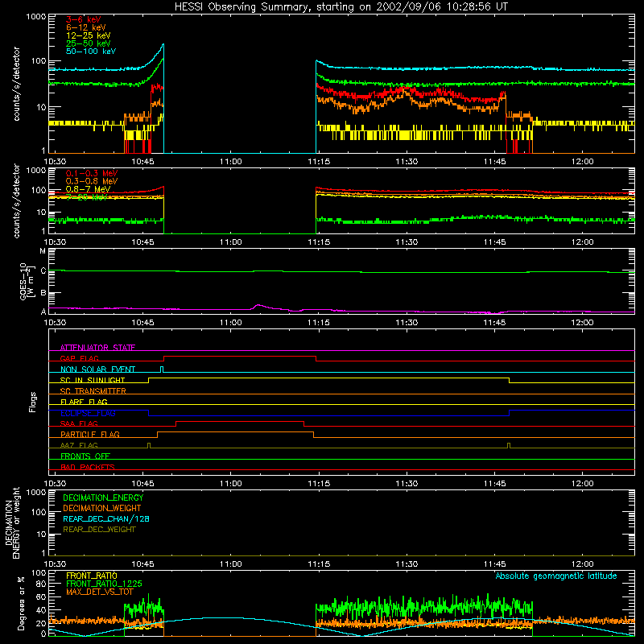Click the REAR_DEC_CHAN/128 legend entry
The height and width of the screenshot is (644, 644).
pos(106,518)
